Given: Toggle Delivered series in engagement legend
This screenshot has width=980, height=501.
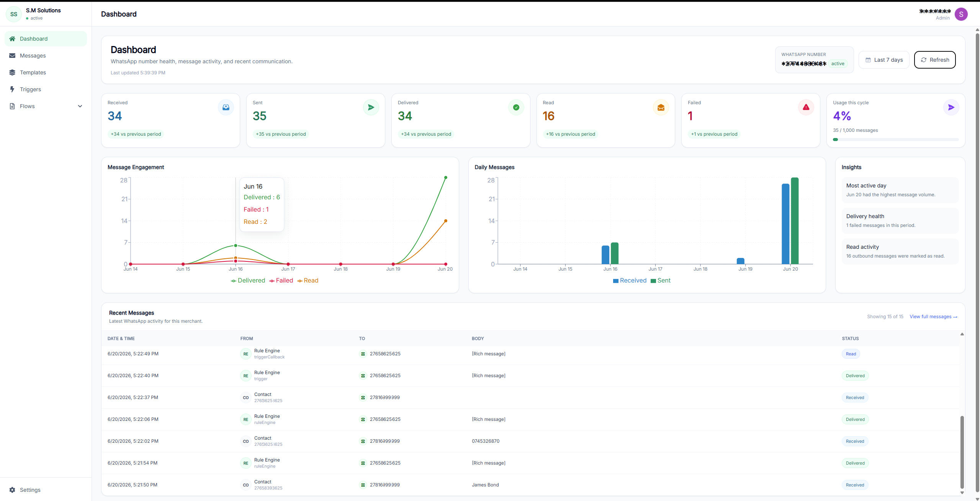Looking at the screenshot, I should click(248, 281).
